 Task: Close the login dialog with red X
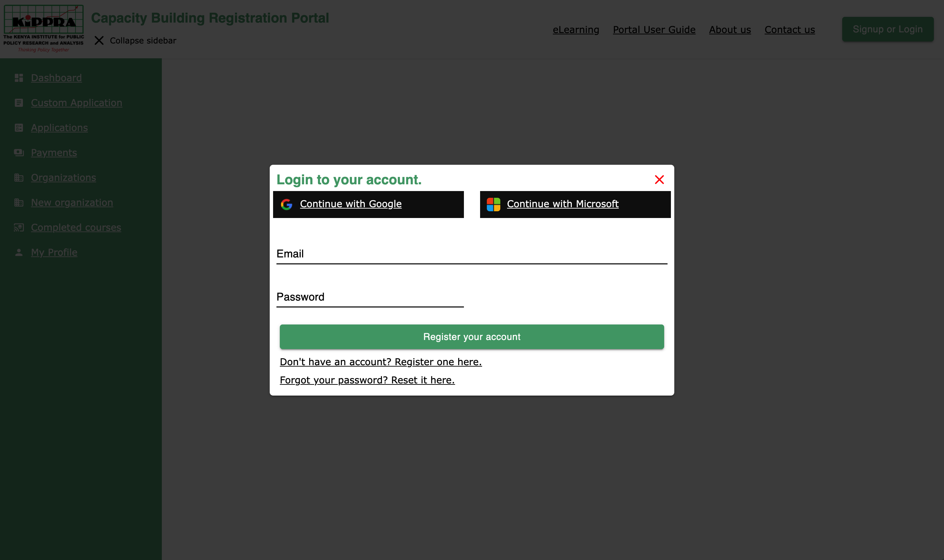coord(659,180)
